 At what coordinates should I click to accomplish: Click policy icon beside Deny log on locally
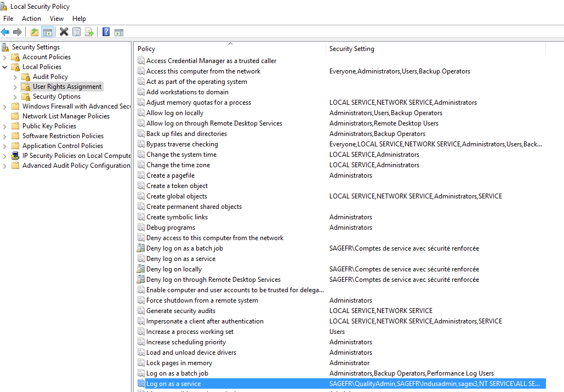click(141, 269)
